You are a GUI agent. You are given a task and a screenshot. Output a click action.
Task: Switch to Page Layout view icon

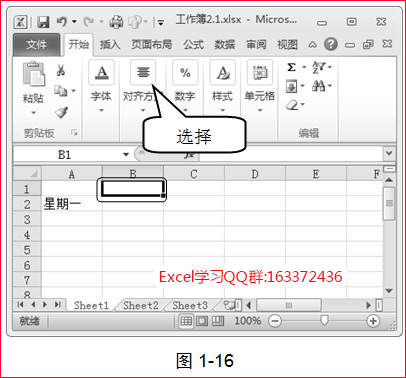(202, 321)
